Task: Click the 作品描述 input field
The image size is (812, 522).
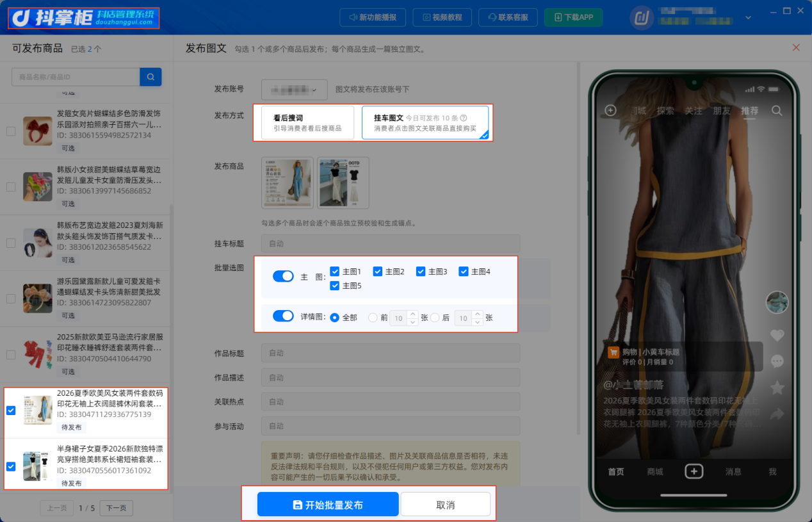Action: pyautogui.click(x=391, y=377)
